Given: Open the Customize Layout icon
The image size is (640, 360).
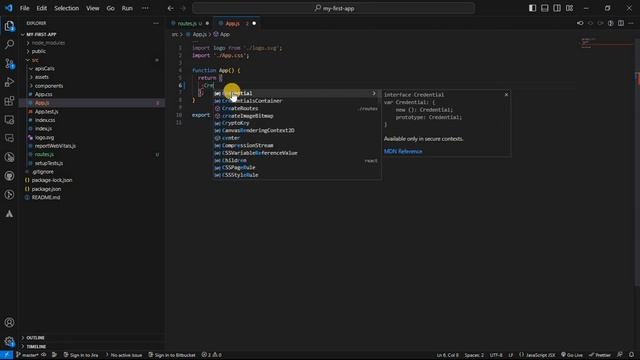Looking at the screenshot, I should tap(569, 8).
